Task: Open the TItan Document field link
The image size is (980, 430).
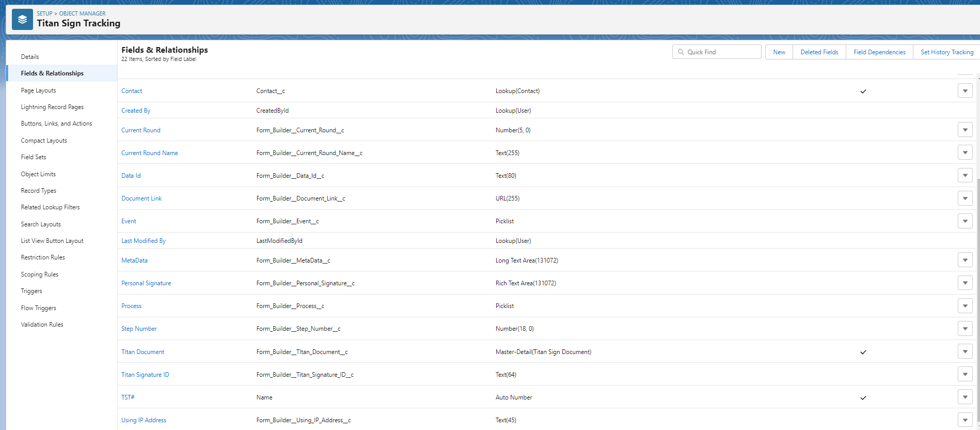Action: coord(143,352)
